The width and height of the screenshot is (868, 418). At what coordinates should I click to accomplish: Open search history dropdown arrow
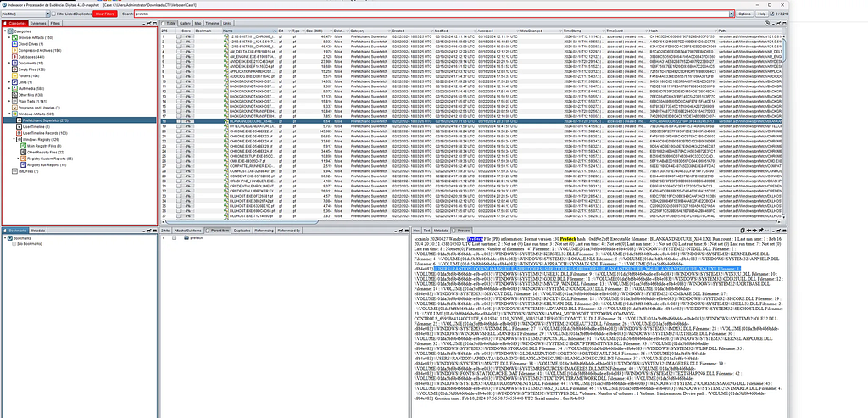point(732,14)
